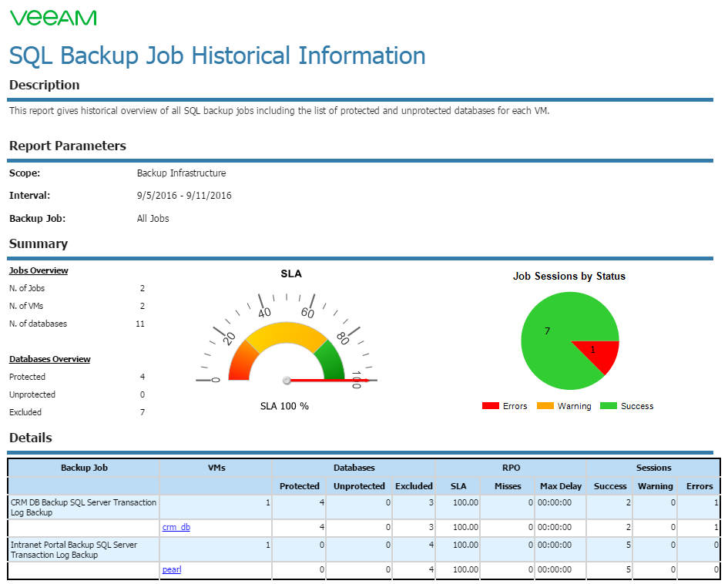Click the SLA gauge needle
728x584 pixels.
pos(327,380)
